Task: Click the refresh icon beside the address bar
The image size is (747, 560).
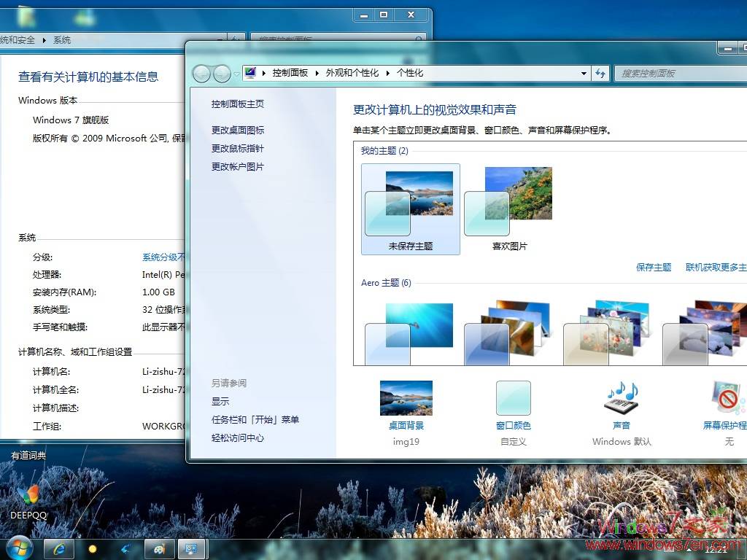Action: pyautogui.click(x=600, y=74)
